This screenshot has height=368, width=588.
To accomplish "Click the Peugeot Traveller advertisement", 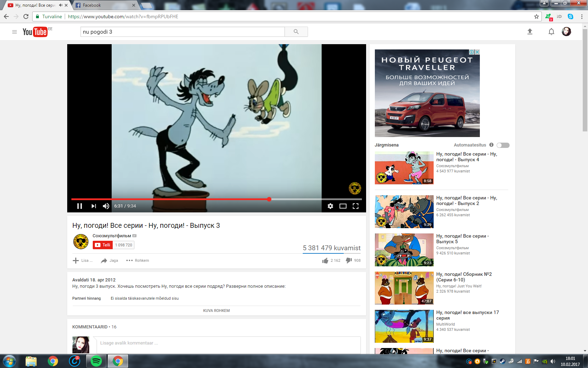I will tap(427, 93).
